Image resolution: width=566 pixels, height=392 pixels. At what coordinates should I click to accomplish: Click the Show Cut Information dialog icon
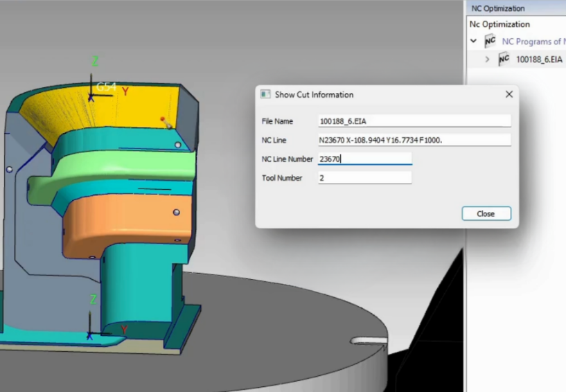[265, 94]
